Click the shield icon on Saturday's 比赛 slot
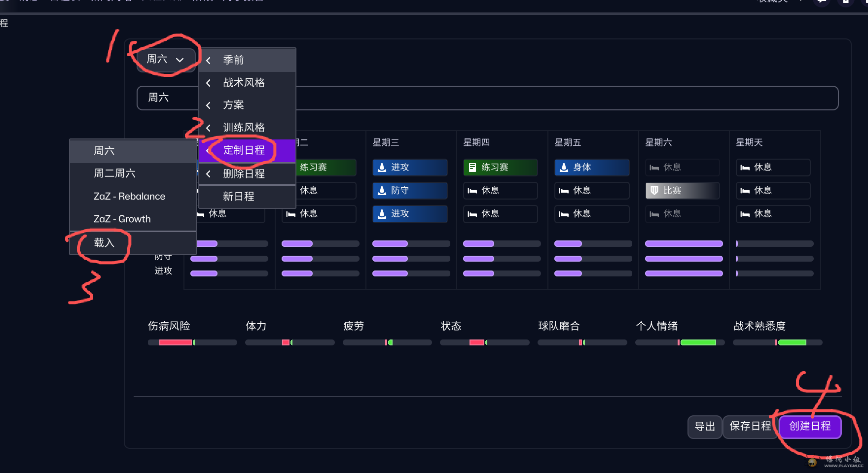 coord(654,191)
